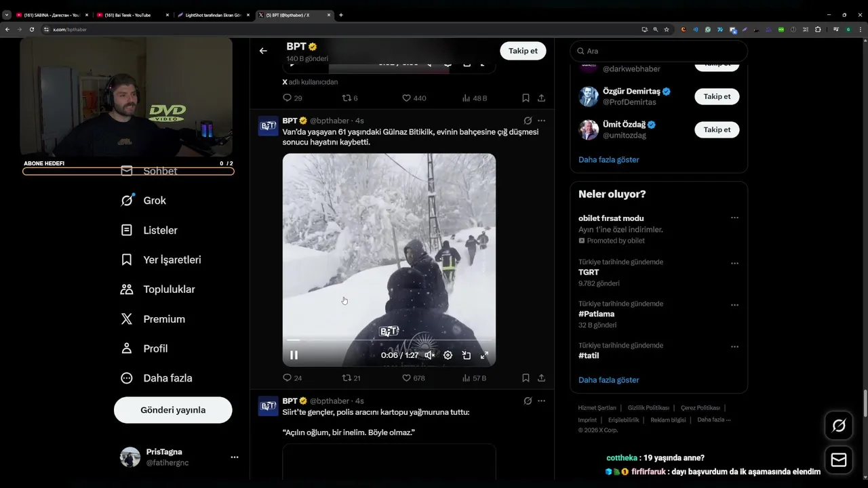The image size is (868, 488).
Task: Follow BPT with the header Takip et button
Action: tap(523, 51)
